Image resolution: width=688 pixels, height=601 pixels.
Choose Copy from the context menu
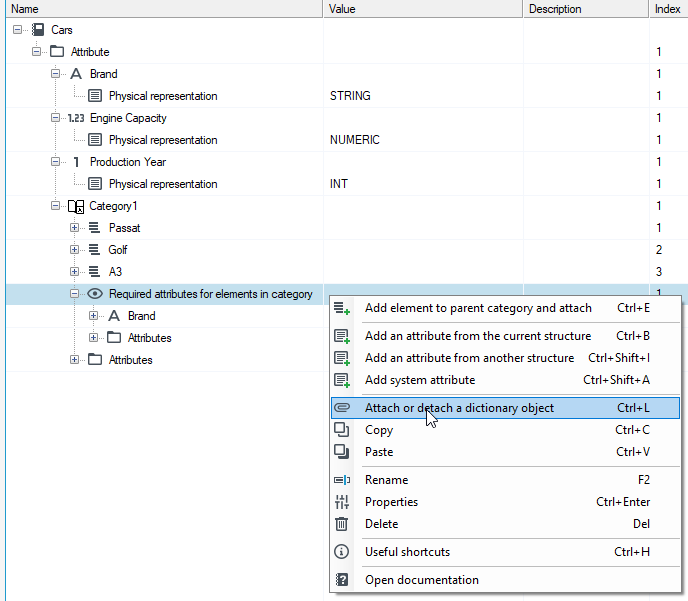[x=505, y=430]
